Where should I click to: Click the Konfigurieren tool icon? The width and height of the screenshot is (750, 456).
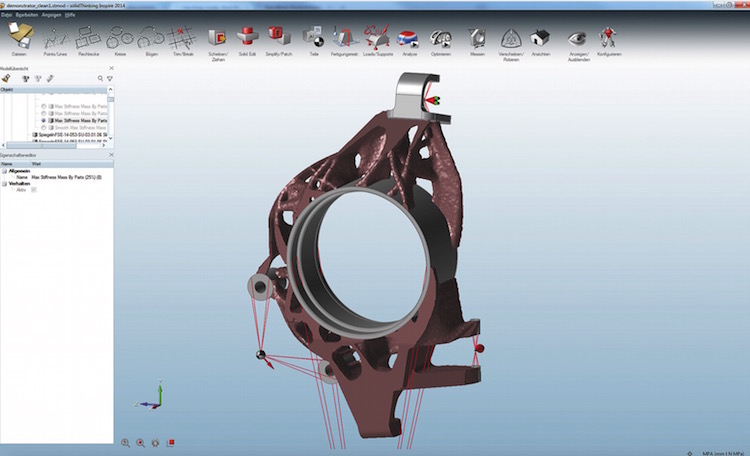(x=607, y=38)
